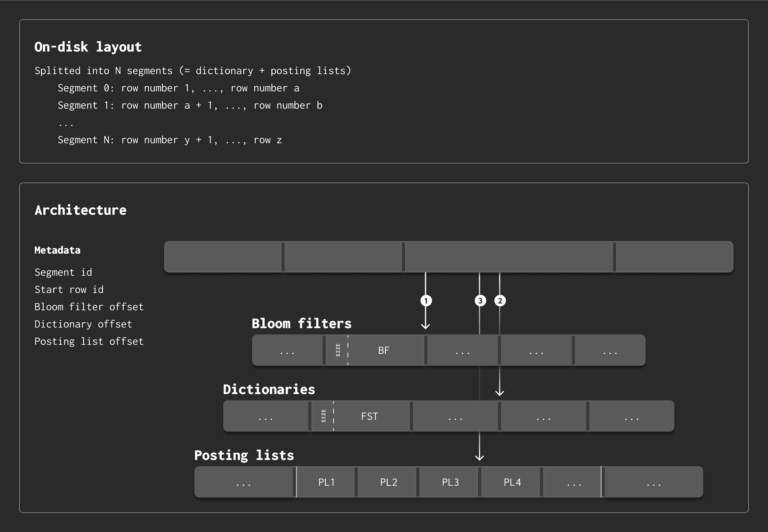Click the Architecture heading
The height and width of the screenshot is (532, 768).
pyautogui.click(x=80, y=210)
